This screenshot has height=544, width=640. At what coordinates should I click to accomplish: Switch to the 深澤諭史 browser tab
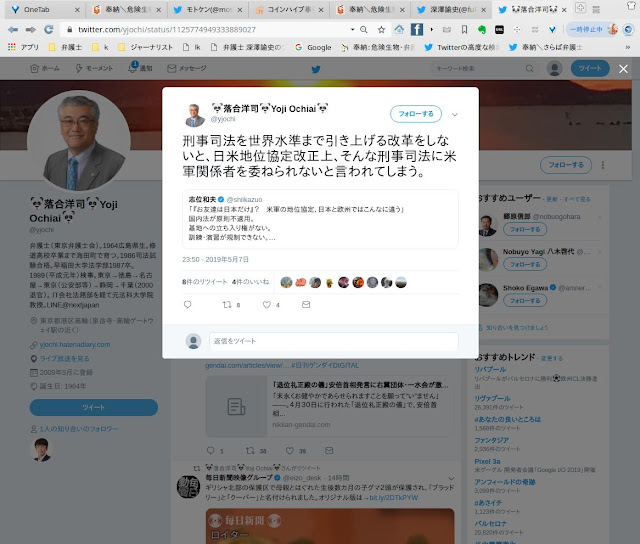(452, 9)
